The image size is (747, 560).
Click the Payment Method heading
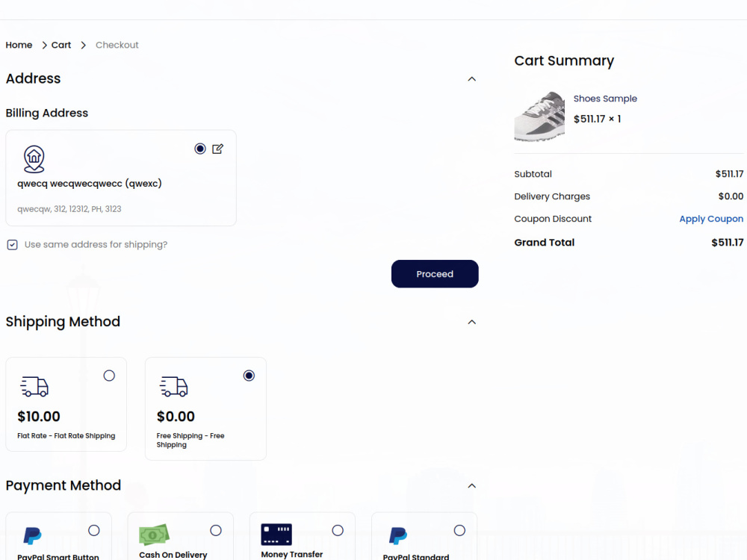click(x=63, y=486)
